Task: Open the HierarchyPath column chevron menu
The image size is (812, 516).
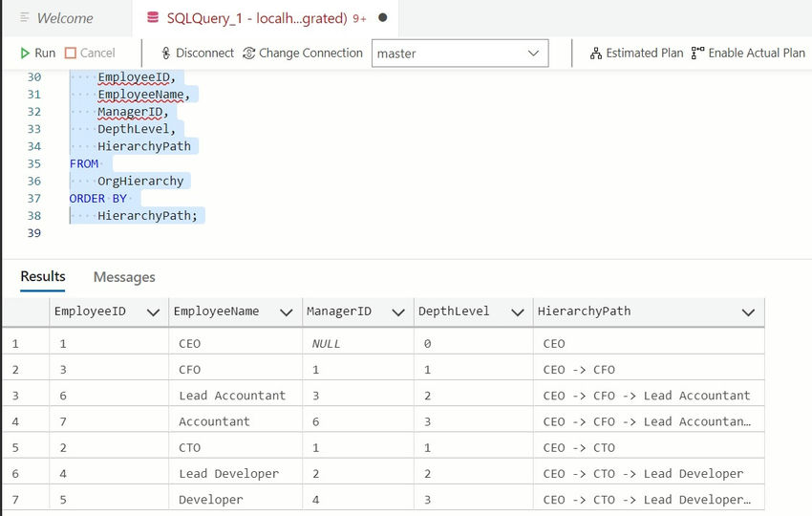Action: pyautogui.click(x=748, y=312)
